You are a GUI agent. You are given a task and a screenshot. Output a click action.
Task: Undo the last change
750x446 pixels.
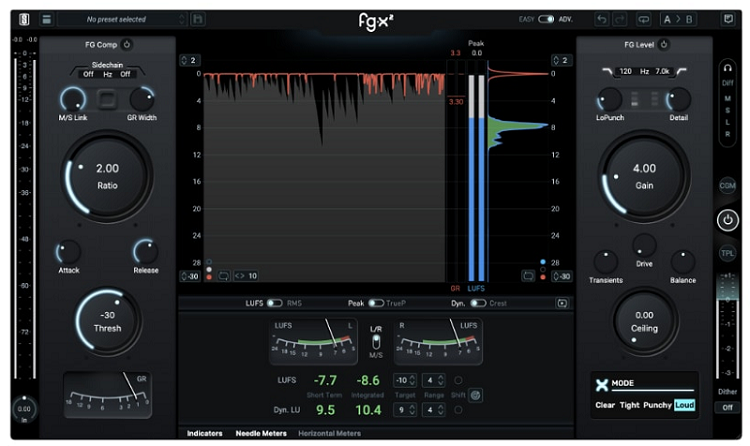click(602, 19)
